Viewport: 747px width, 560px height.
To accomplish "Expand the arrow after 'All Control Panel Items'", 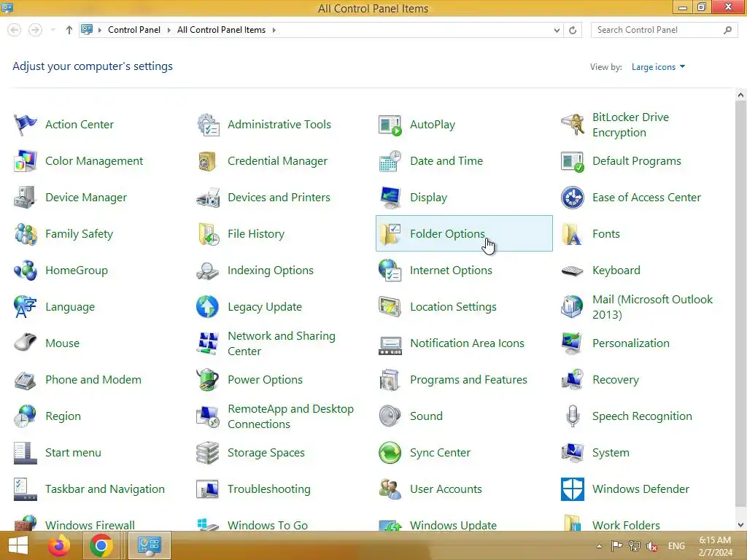I will [274, 30].
